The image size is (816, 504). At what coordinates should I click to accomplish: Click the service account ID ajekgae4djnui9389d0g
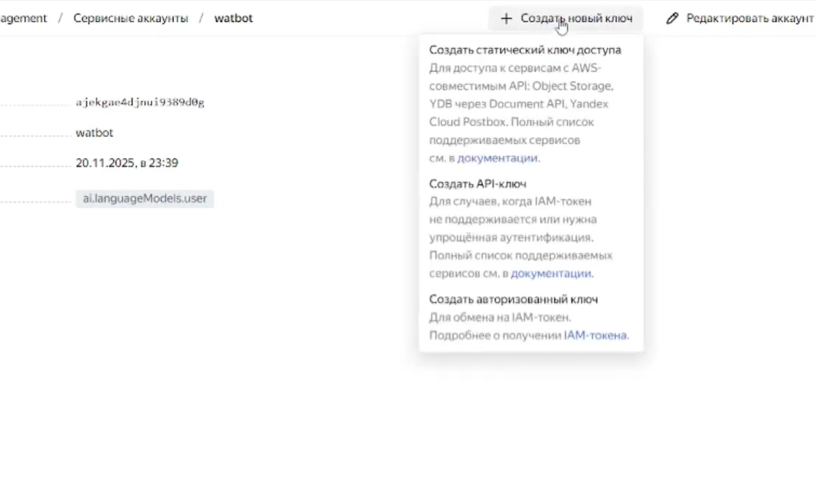pos(140,102)
